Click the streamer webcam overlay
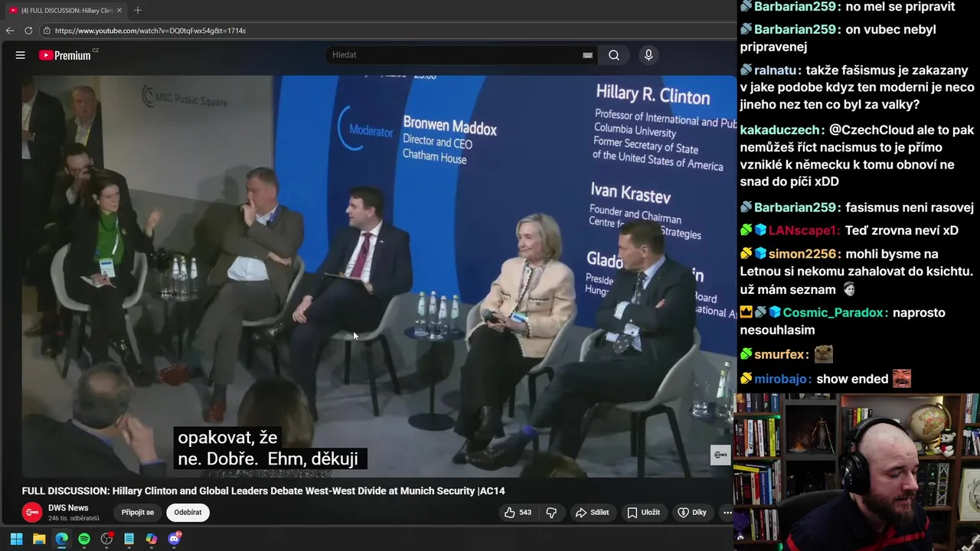Image resolution: width=980 pixels, height=551 pixels. point(856,471)
